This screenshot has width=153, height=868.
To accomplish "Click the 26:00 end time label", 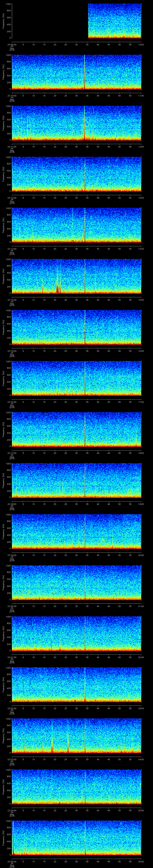I will pos(141,861).
